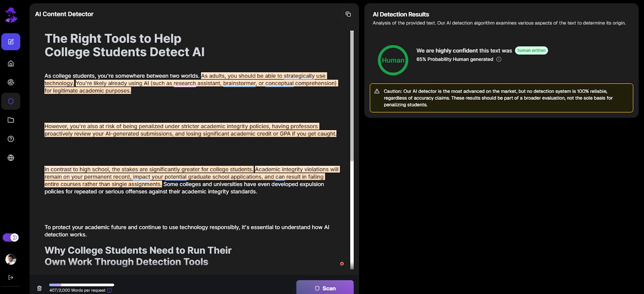This screenshot has width=644, height=294.
Task: Delete the text with the trash icon
Action: click(39, 288)
